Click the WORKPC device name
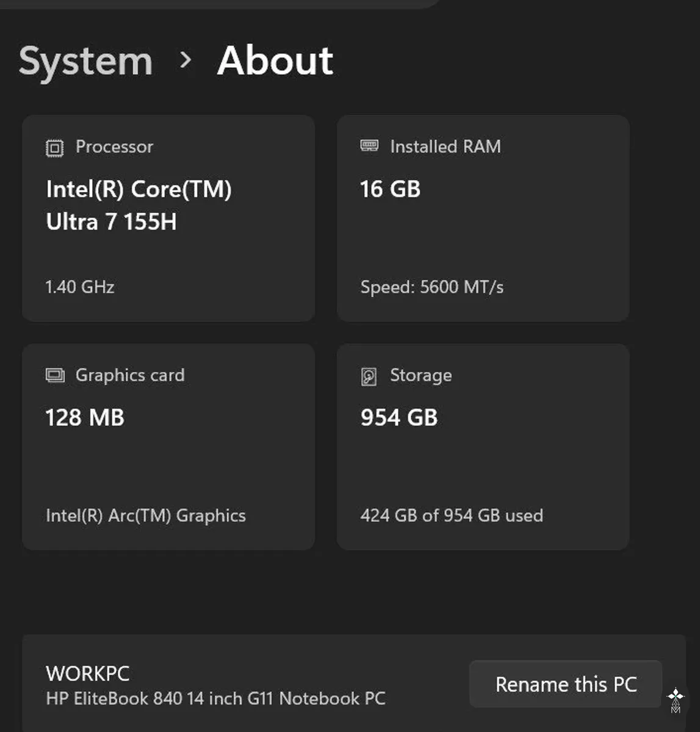This screenshot has height=732, width=700. (88, 673)
